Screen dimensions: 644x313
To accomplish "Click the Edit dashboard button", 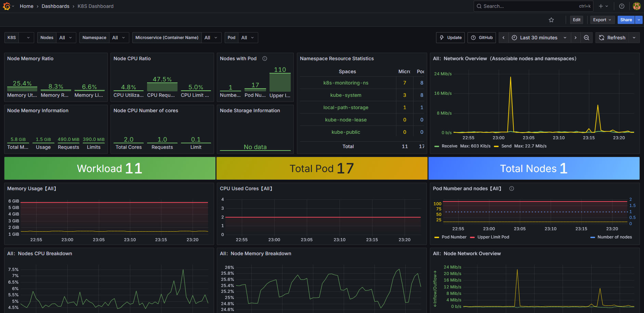I will point(577,20).
